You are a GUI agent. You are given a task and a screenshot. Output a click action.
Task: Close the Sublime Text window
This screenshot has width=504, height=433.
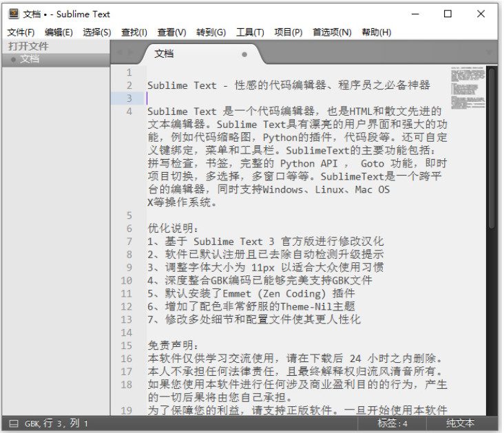[x=481, y=14]
